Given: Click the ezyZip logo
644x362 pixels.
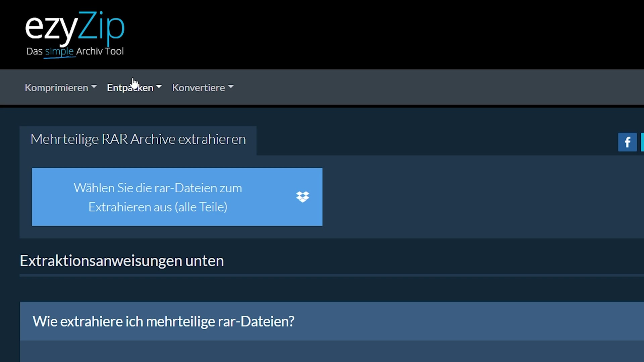Looking at the screenshot, I should 75,34.
